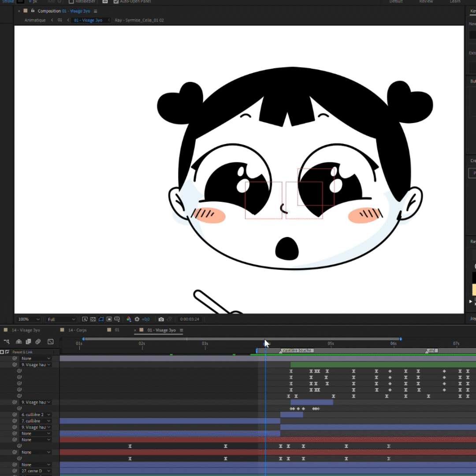Select the Learn workspace

(x=455, y=1)
